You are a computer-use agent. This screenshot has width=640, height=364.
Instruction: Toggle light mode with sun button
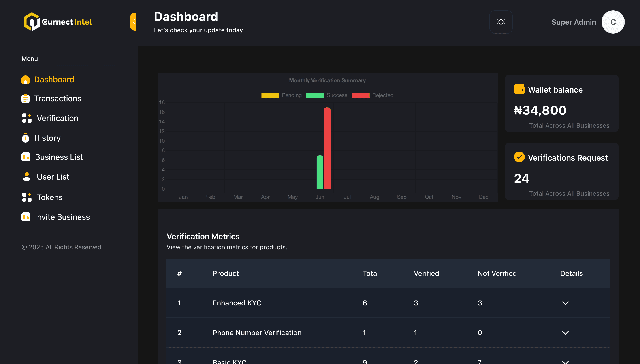pos(501,22)
